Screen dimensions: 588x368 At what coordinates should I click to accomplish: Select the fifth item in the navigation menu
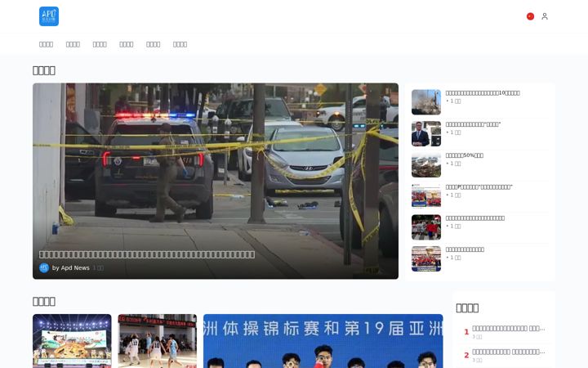[x=153, y=44]
